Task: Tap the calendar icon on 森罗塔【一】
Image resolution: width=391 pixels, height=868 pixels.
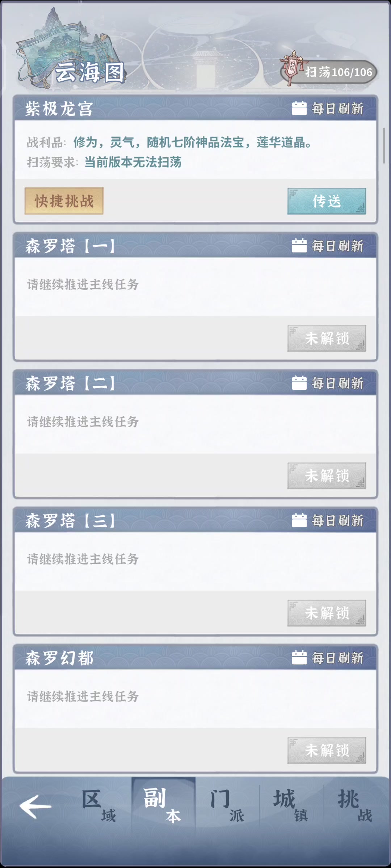Action: point(299,246)
